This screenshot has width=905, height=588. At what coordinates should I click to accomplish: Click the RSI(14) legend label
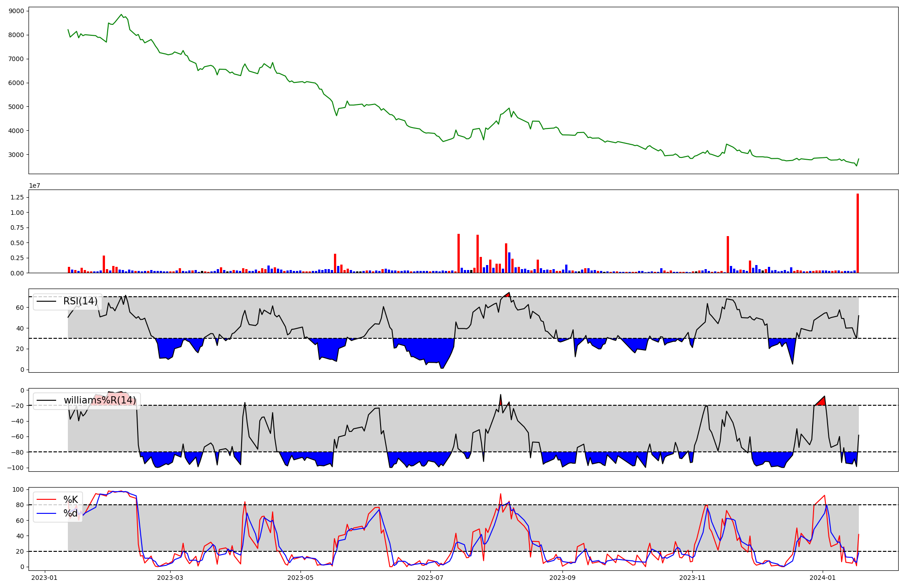(80, 301)
